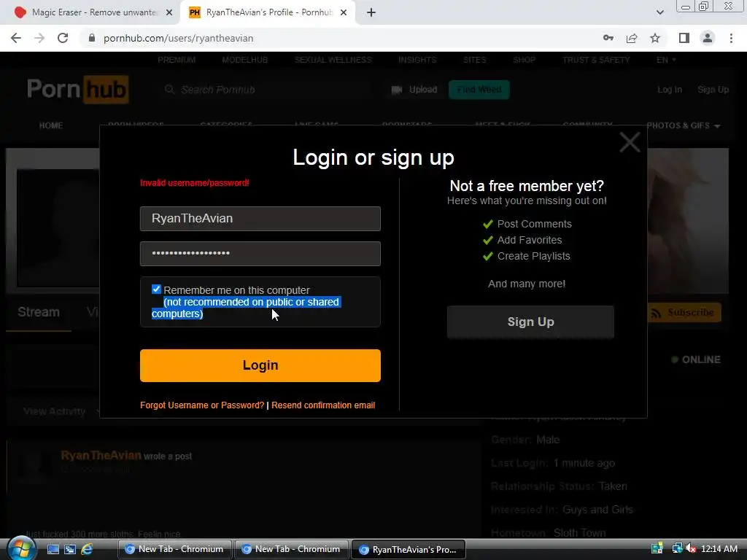Click the Post Comments benefit text
Image resolution: width=747 pixels, height=560 pixels.
(x=534, y=224)
